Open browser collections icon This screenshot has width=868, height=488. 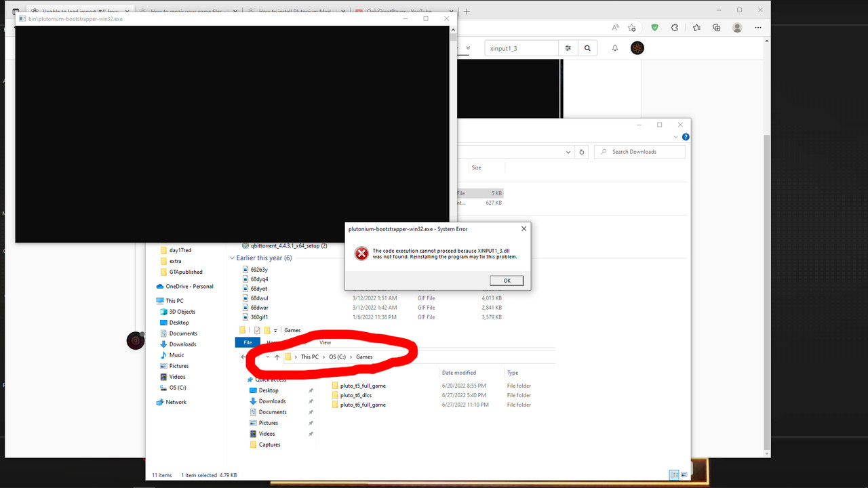click(x=717, y=28)
